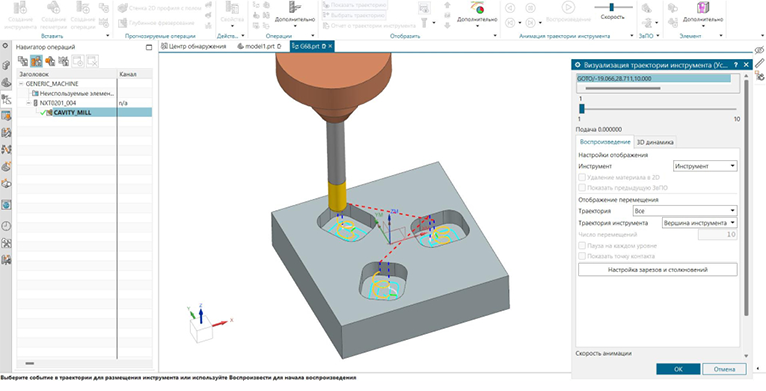Click resource bar settings gear at top
The height and width of the screenshot is (391, 766).
[x=6, y=45]
